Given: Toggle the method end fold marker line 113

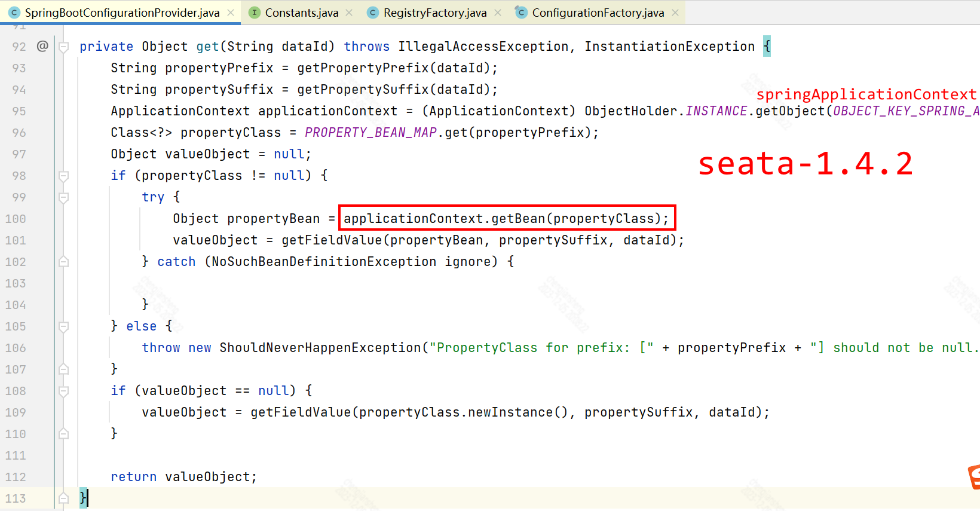Looking at the screenshot, I should [63, 498].
